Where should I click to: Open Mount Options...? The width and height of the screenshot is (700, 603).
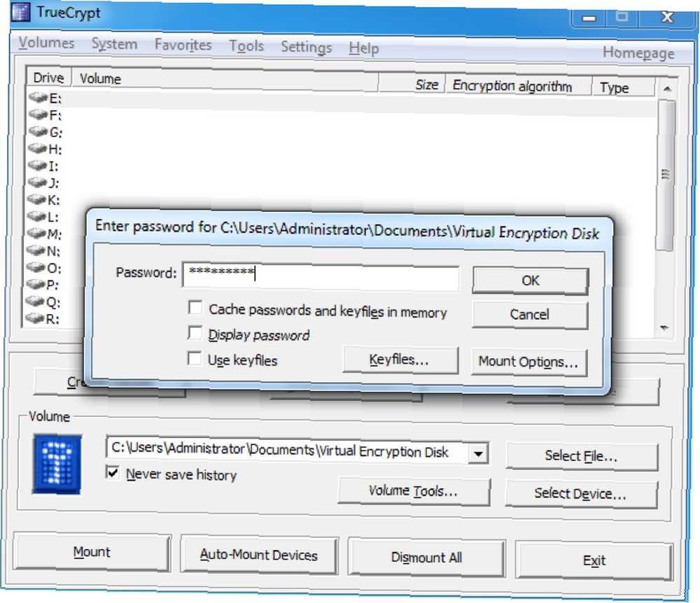528,362
